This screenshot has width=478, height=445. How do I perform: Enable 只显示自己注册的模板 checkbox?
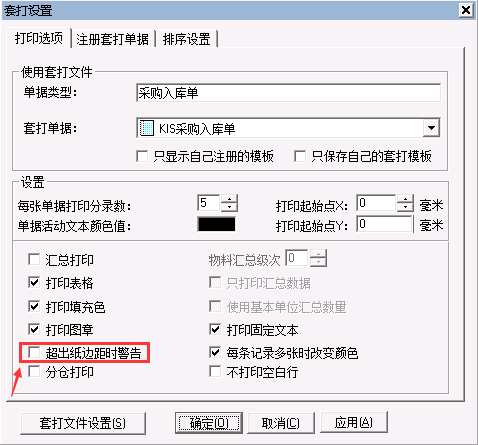pyautogui.click(x=142, y=156)
